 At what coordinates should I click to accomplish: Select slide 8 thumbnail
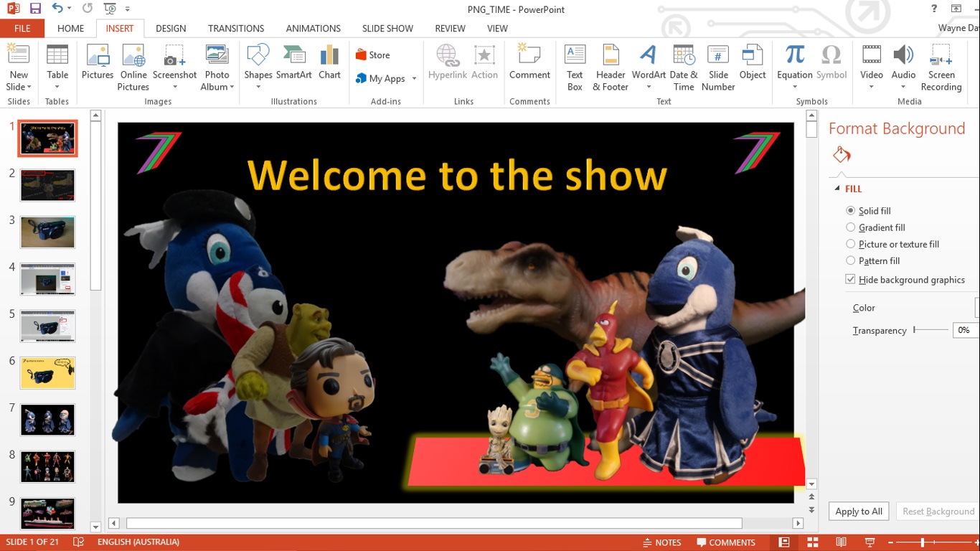(x=47, y=466)
